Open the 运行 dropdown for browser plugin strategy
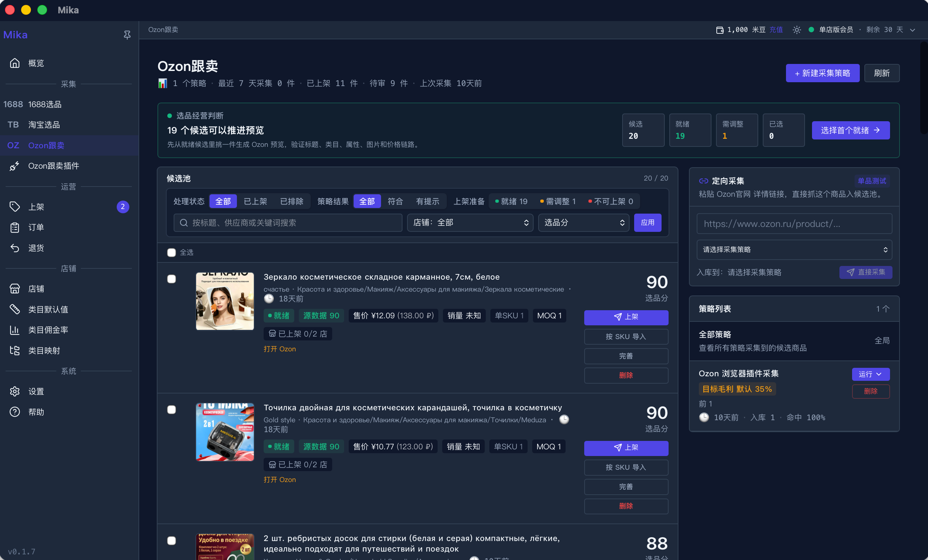This screenshot has width=928, height=560. [x=870, y=374]
